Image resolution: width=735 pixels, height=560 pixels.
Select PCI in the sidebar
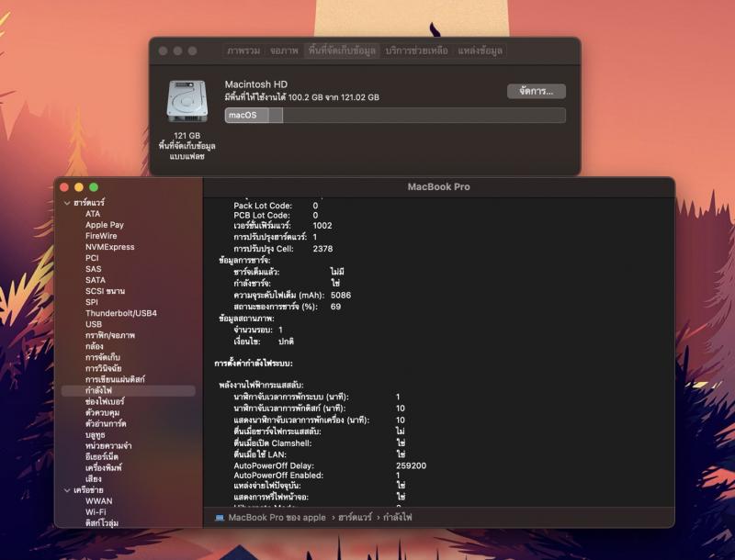tap(92, 258)
